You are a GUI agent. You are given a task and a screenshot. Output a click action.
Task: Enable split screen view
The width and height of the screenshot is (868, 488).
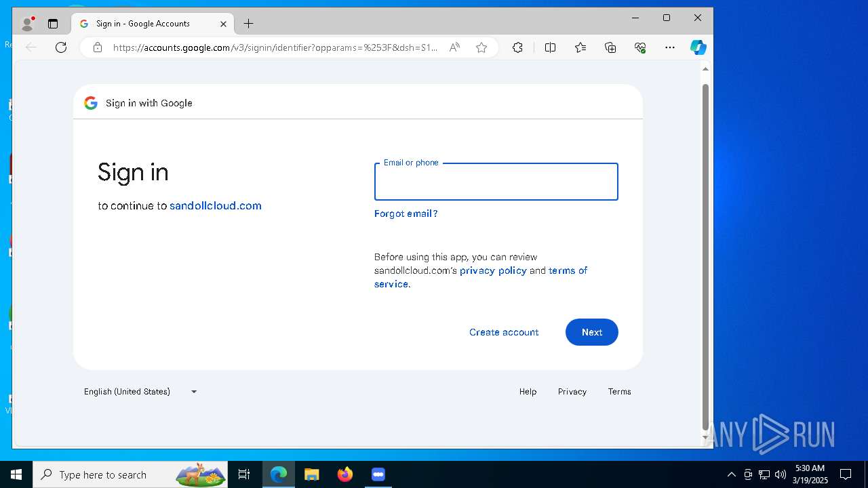550,47
